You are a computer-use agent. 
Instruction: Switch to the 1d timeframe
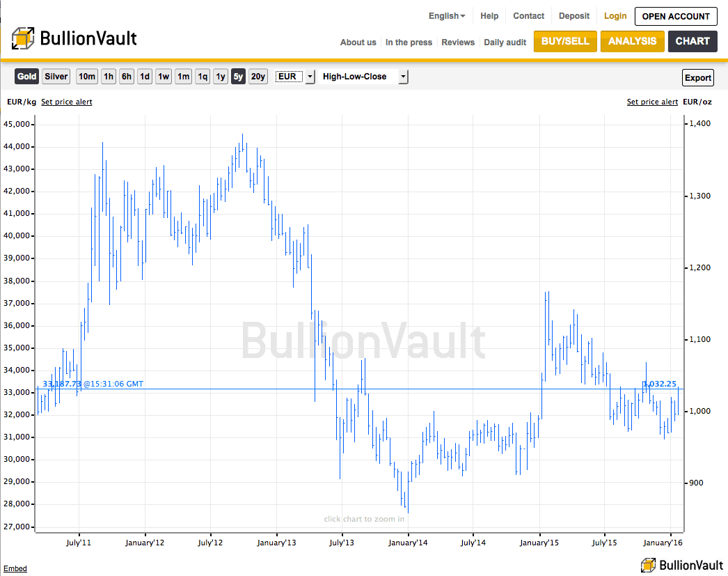(145, 77)
